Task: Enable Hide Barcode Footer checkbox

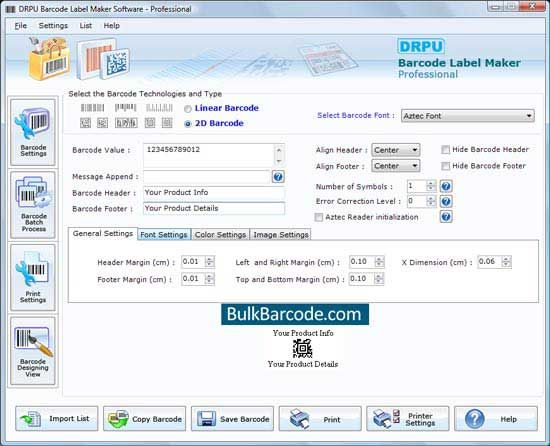Action: [445, 166]
